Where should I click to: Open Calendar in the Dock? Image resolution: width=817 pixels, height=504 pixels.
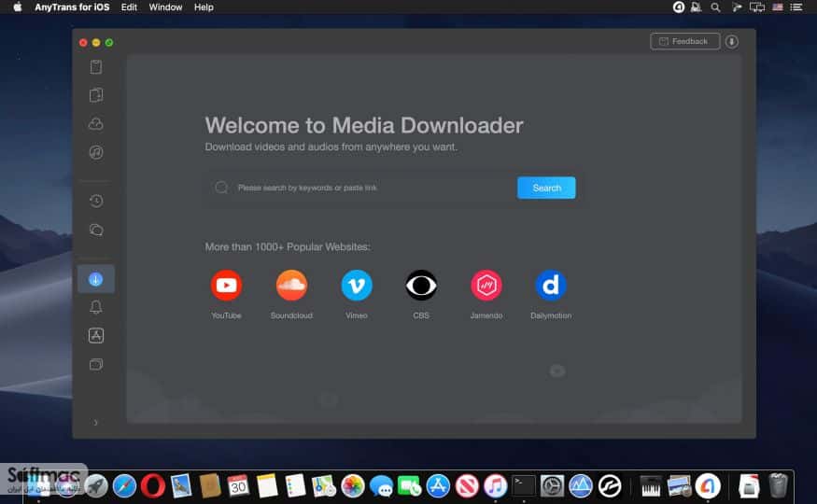tap(238, 486)
